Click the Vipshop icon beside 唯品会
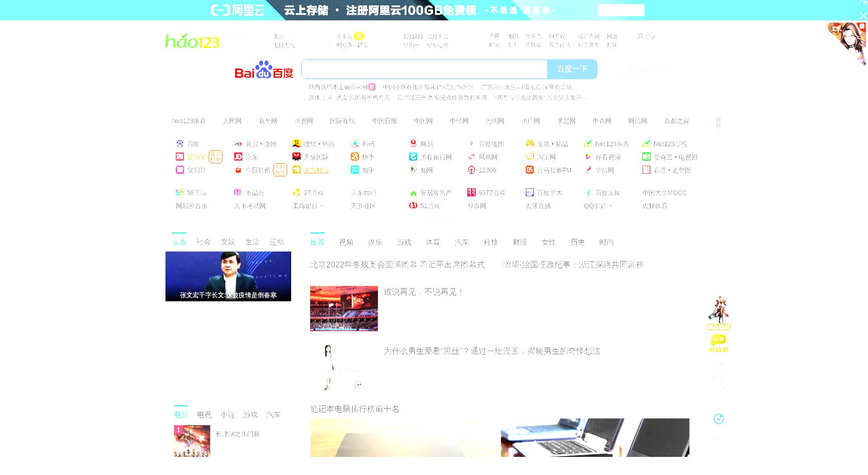 tap(238, 192)
